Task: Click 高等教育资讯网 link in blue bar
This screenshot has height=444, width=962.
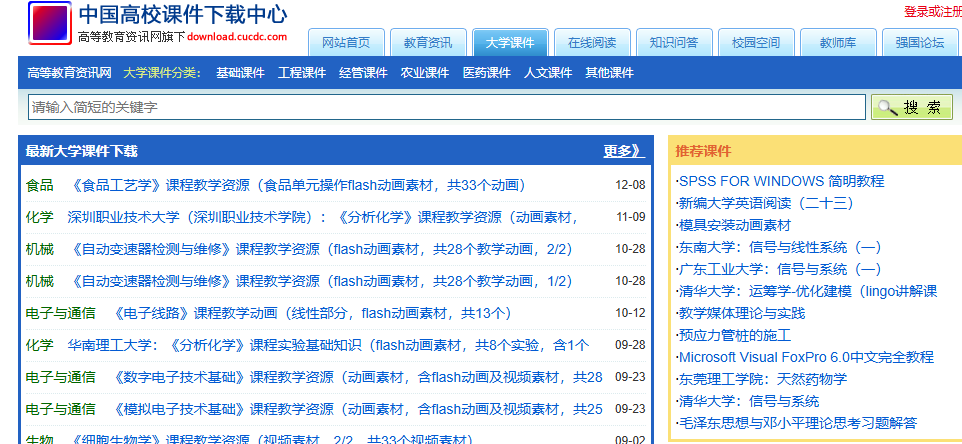Action: (69, 73)
